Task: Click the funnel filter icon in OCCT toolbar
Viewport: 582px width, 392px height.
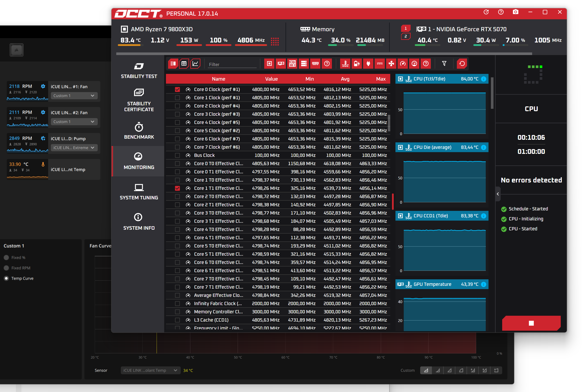Action: click(x=444, y=64)
